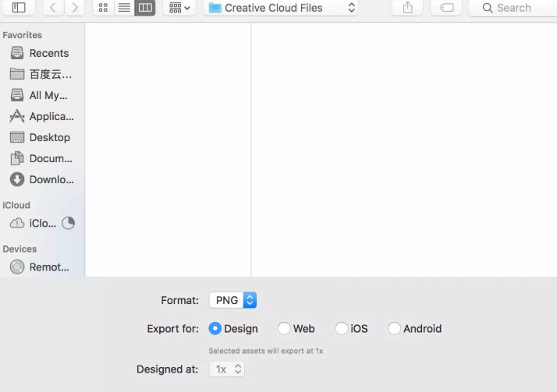Select the Web export option

pos(296,329)
